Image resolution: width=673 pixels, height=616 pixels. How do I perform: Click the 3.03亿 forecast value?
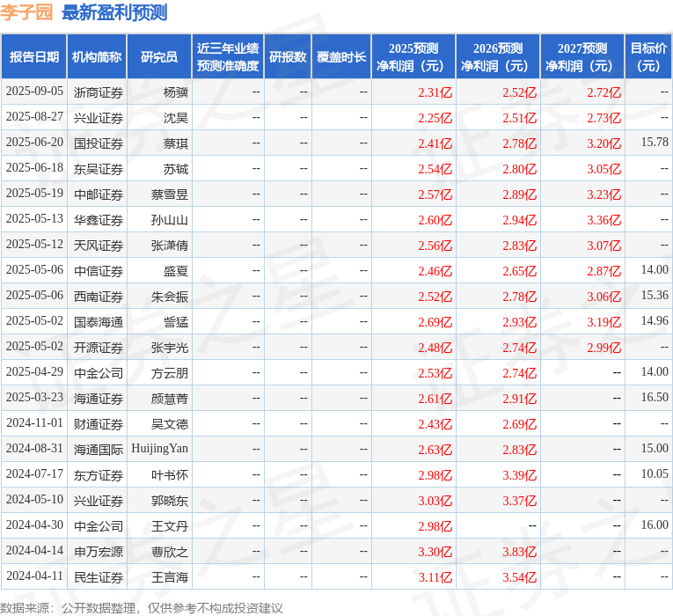pos(435,501)
